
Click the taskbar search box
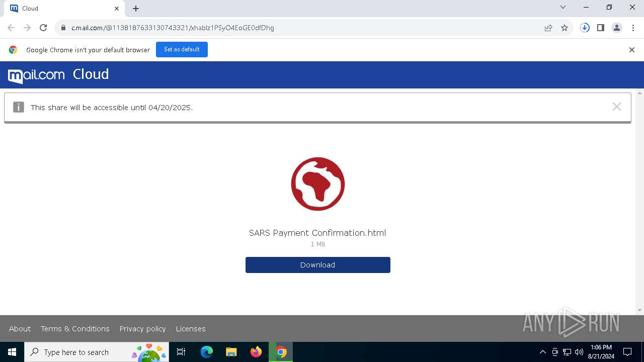(x=97, y=352)
